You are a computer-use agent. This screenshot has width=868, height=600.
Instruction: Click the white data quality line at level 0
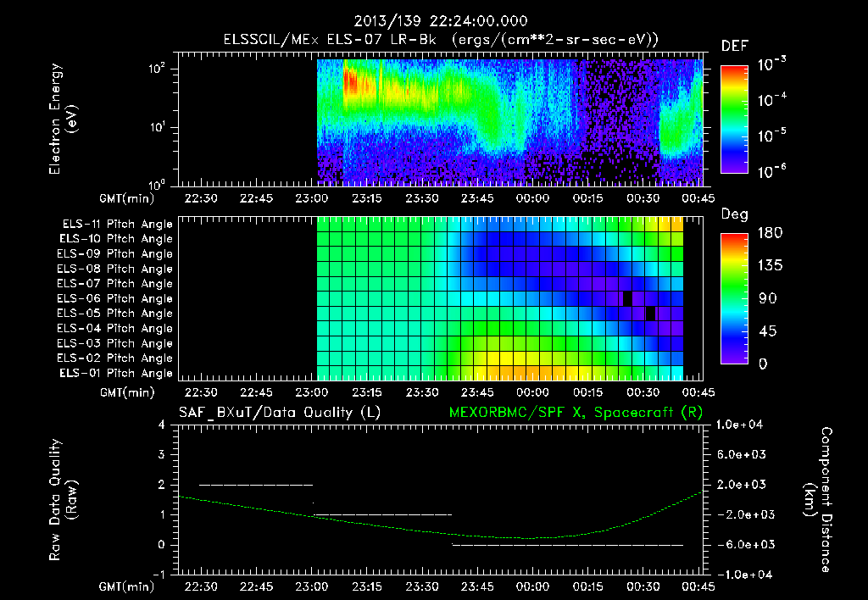coord(567,545)
